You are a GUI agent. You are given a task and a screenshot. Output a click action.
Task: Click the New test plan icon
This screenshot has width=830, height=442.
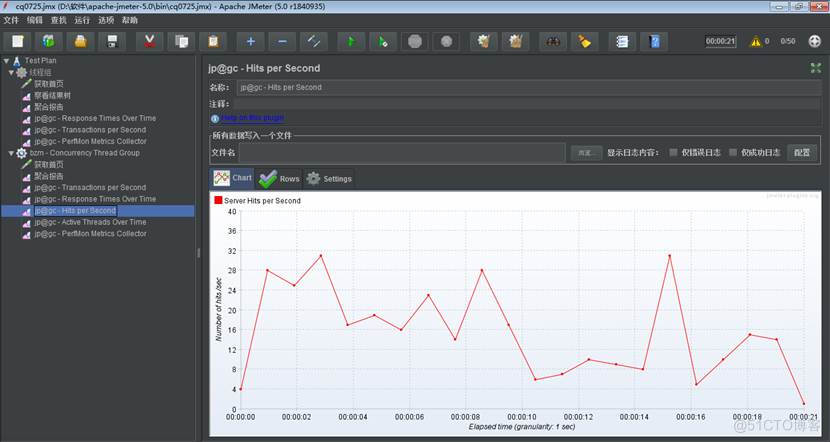point(17,41)
